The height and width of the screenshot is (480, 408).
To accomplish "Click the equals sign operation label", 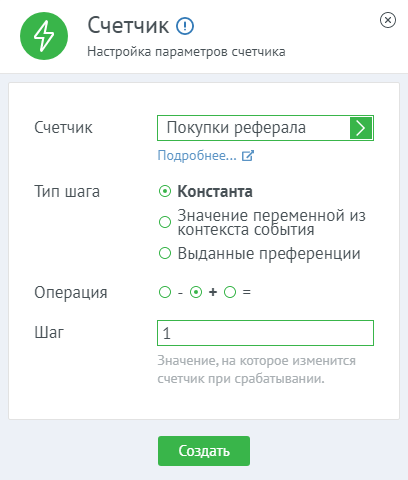I will (x=247, y=292).
